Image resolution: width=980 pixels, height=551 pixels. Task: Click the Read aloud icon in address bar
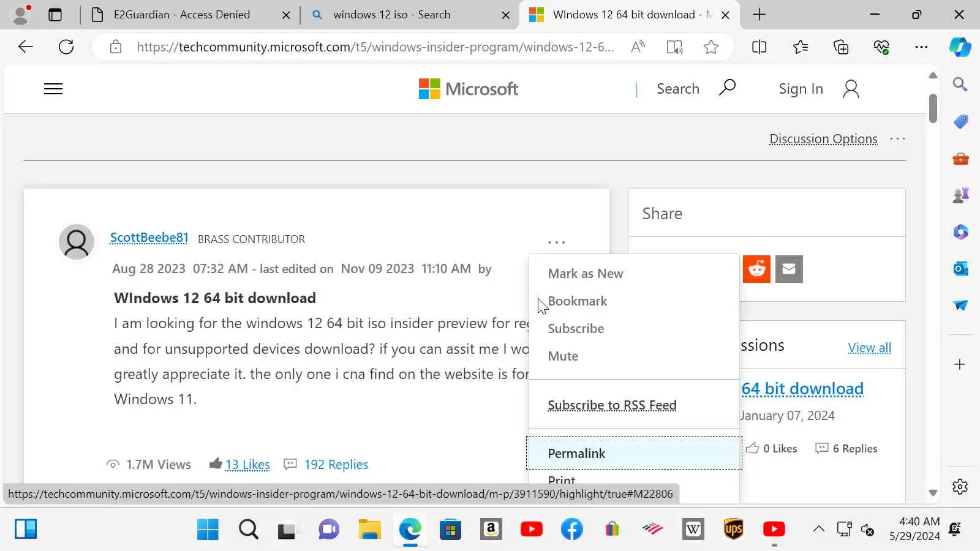(638, 47)
